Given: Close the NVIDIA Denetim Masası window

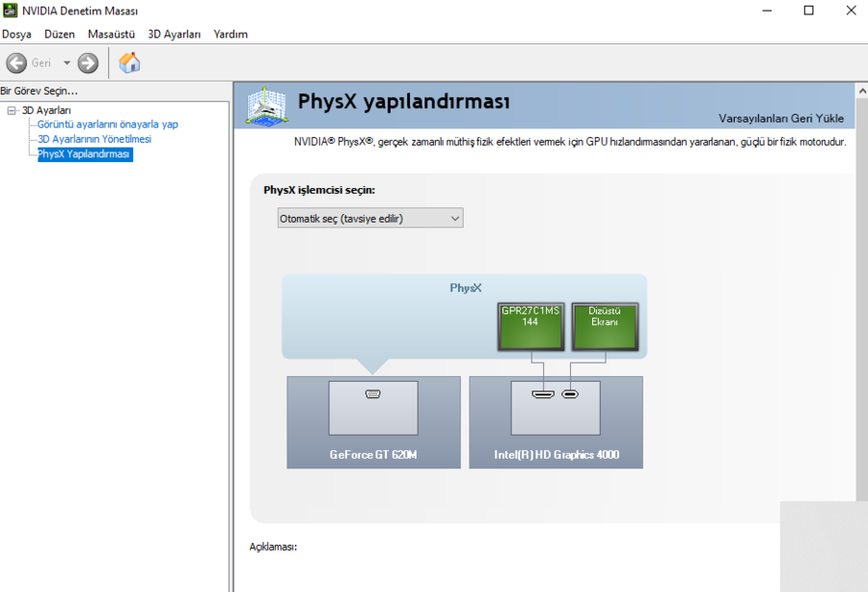Looking at the screenshot, I should click(x=852, y=11).
